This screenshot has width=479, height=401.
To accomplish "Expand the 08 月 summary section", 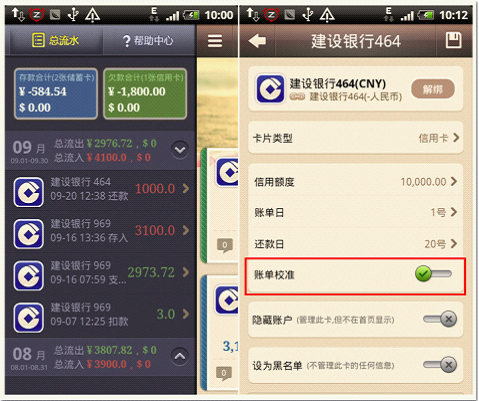I will click(180, 356).
